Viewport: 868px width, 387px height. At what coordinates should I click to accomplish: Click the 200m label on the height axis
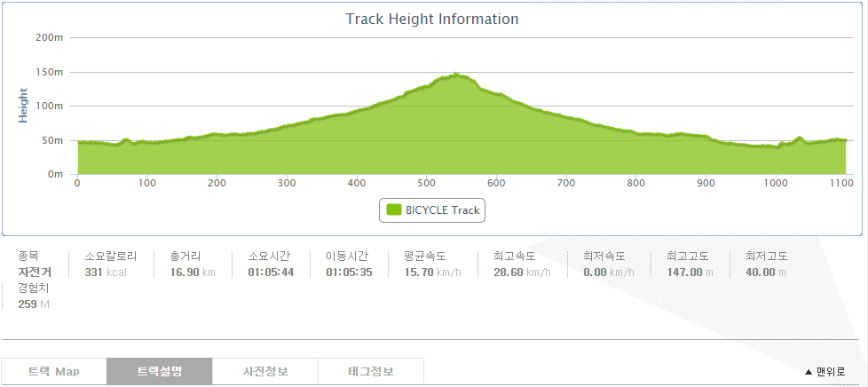coord(49,37)
